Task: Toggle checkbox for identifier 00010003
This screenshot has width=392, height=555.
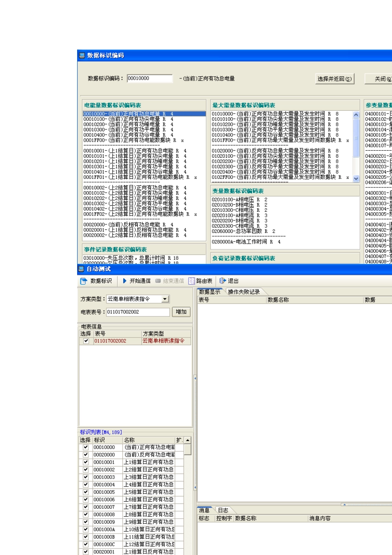Action: point(85,477)
